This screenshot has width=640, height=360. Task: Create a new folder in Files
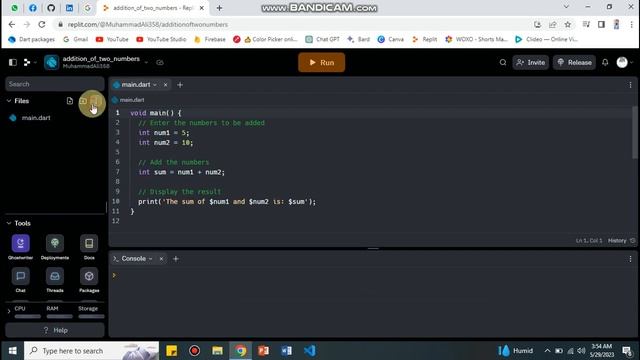83,101
